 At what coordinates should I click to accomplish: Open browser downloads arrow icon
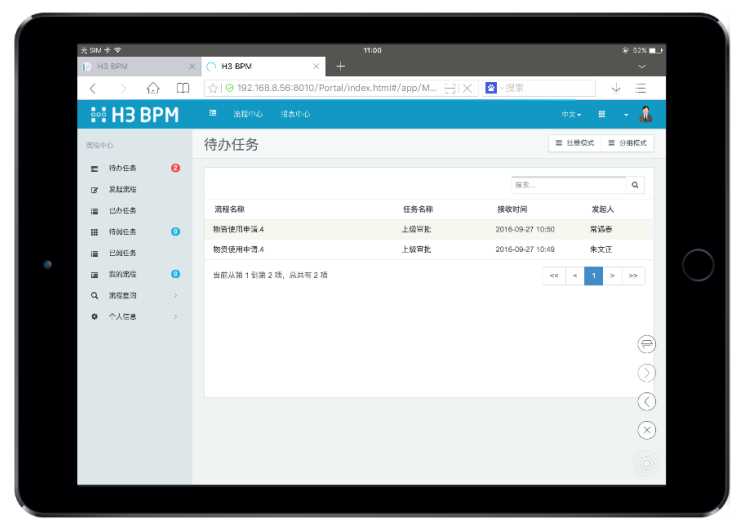616,88
